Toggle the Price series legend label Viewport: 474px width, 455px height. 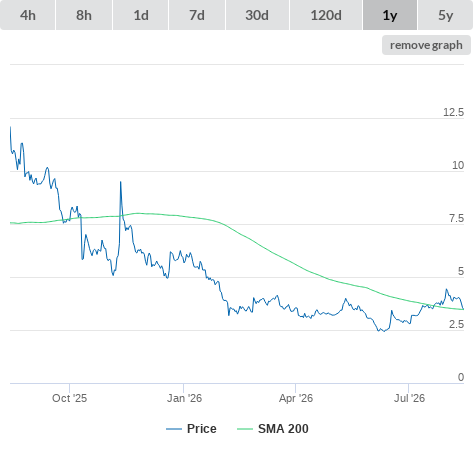[202, 429]
